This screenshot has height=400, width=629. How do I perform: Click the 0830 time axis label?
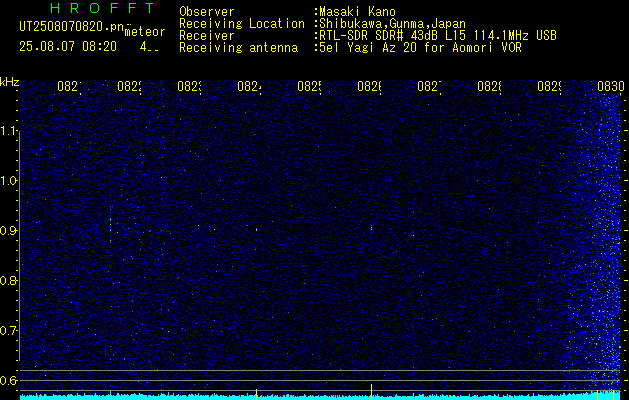(x=611, y=86)
